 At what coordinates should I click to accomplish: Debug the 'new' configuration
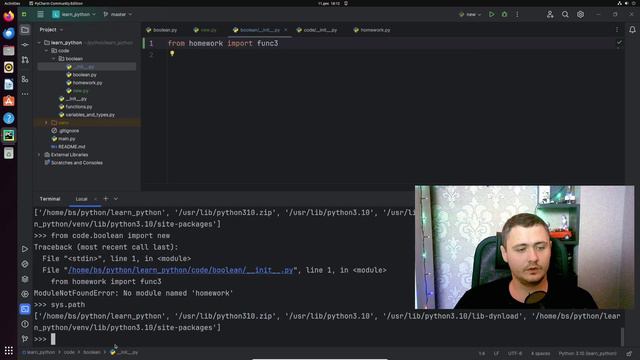point(504,14)
